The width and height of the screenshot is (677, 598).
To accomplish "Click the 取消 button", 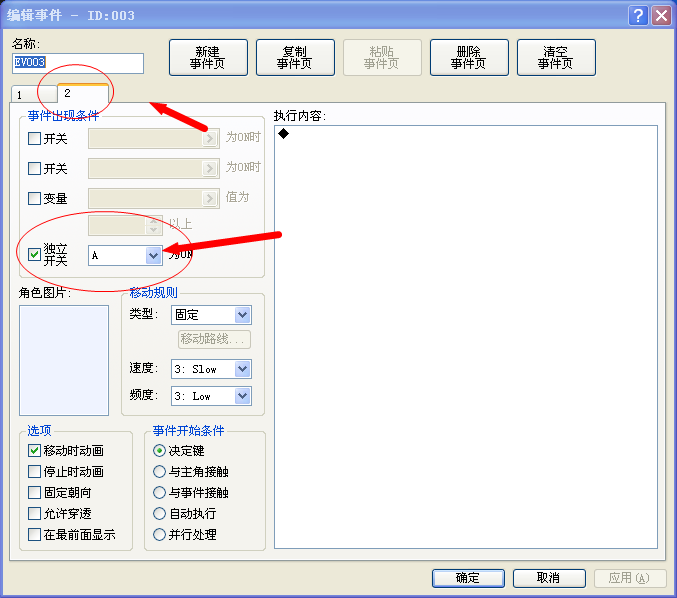I will pos(549,578).
